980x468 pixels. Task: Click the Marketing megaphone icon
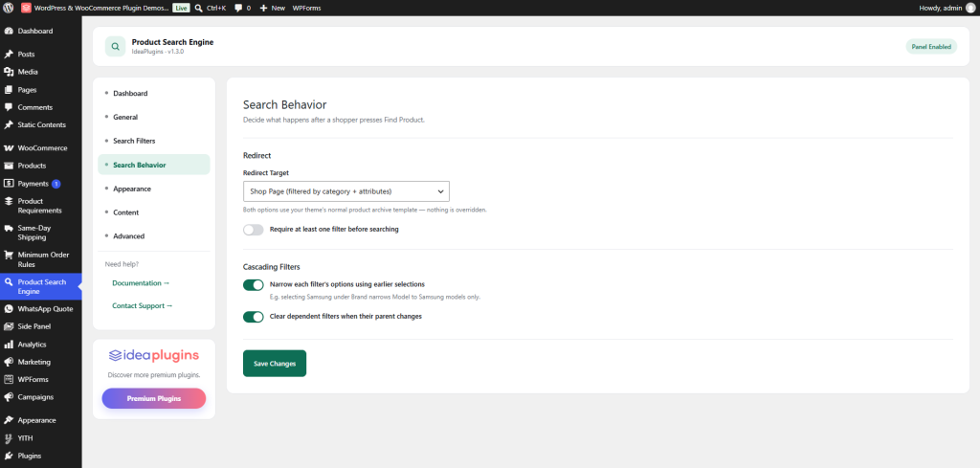[9, 362]
